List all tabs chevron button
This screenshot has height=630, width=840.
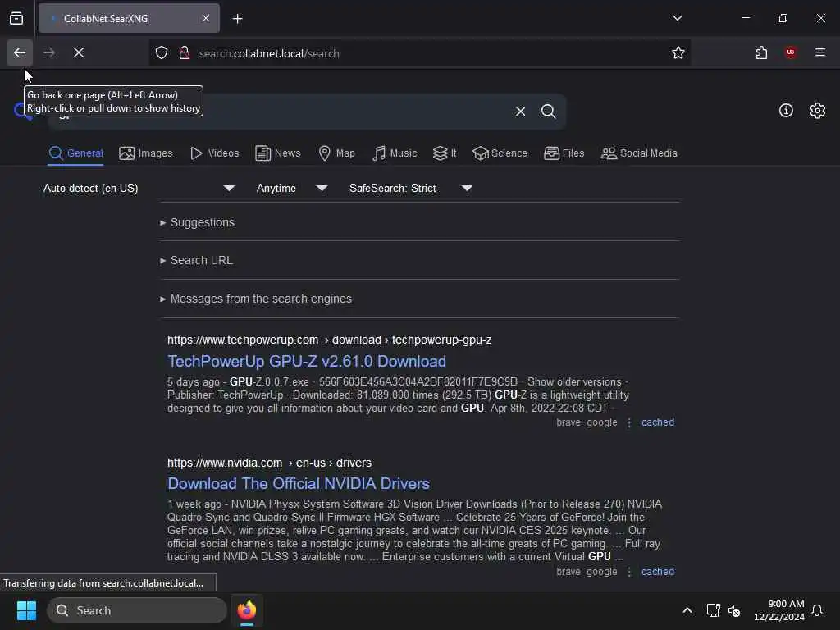coord(677,18)
